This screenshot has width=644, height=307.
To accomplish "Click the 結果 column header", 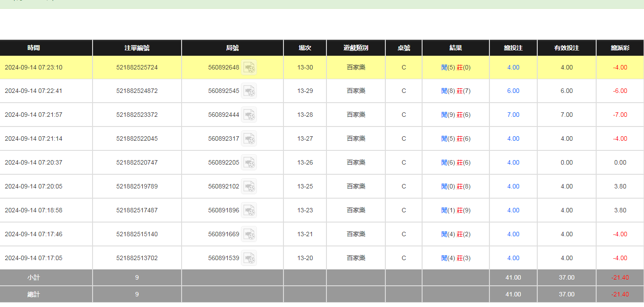I will pos(456,48).
